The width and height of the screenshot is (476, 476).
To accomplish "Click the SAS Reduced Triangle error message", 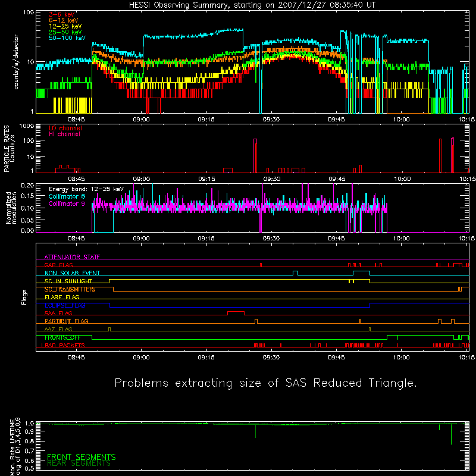I will pos(265,383).
